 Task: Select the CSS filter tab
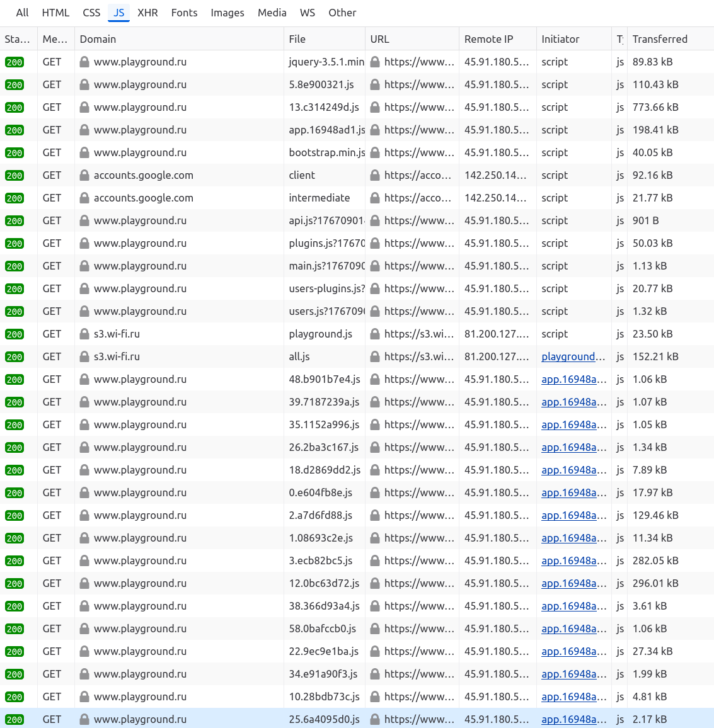click(91, 13)
